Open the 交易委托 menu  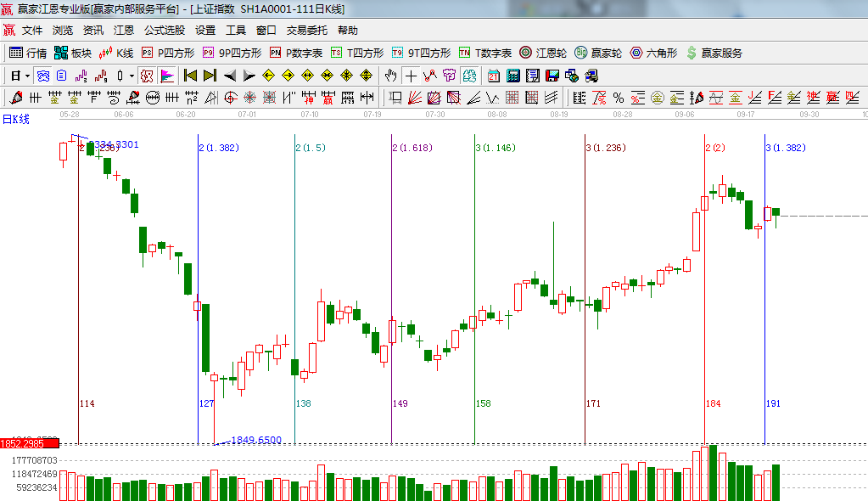[x=306, y=30]
